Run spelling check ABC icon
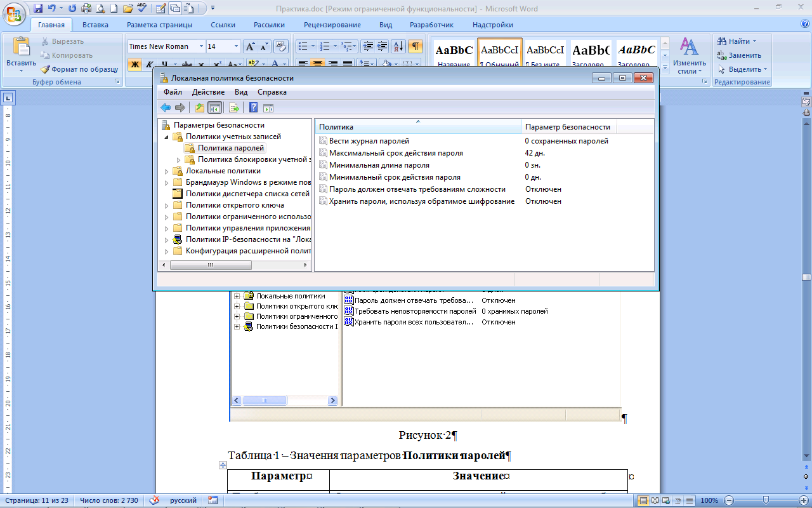The width and height of the screenshot is (812, 508). coord(142,9)
